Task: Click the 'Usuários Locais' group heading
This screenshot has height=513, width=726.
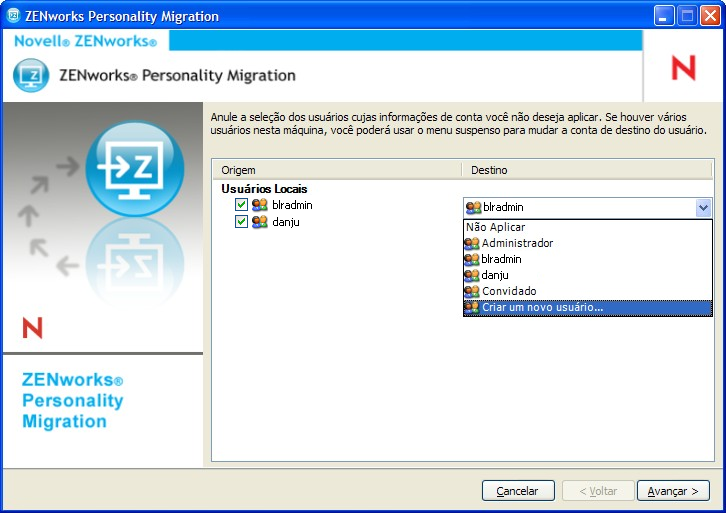Action: (264, 189)
